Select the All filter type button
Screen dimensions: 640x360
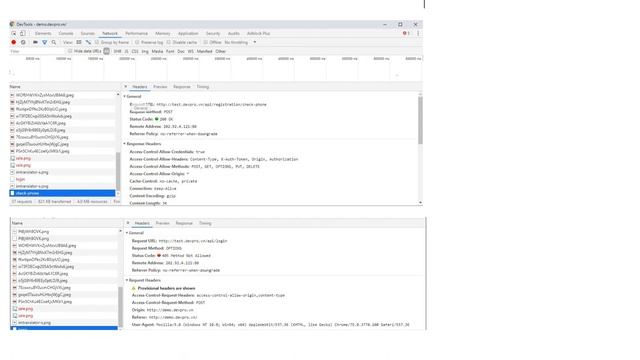[x=107, y=51]
